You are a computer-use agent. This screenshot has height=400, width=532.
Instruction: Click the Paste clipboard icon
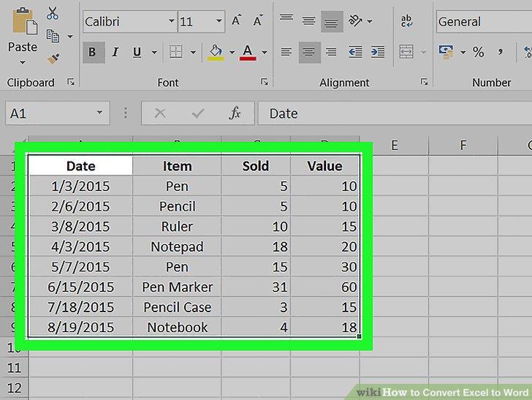tap(25, 21)
